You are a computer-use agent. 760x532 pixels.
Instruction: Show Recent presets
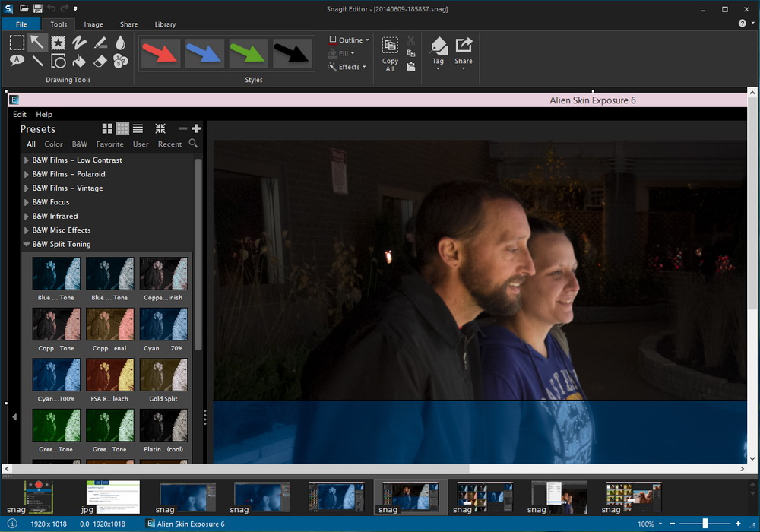[x=169, y=144]
